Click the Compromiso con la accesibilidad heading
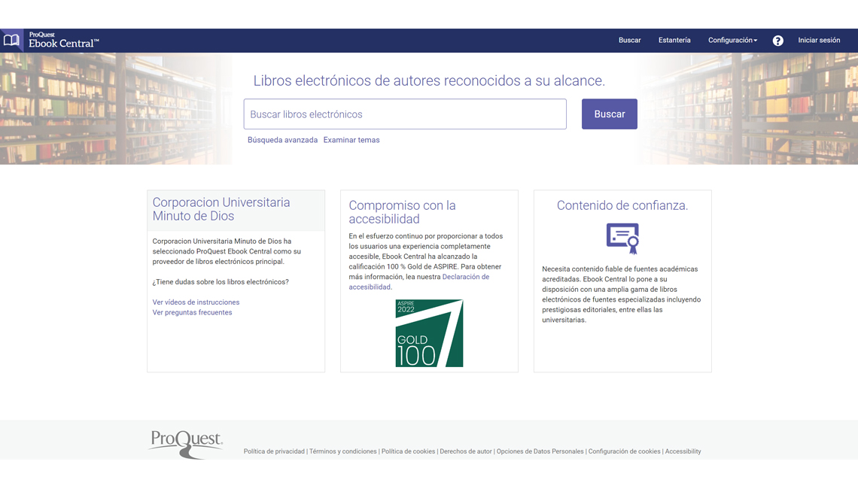Screen dimensions: 858x504 pos(402,212)
